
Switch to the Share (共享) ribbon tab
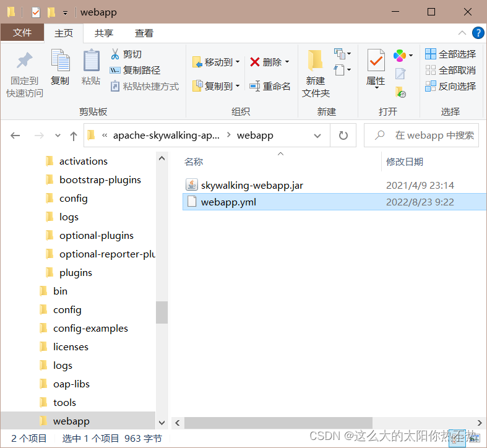coord(104,33)
